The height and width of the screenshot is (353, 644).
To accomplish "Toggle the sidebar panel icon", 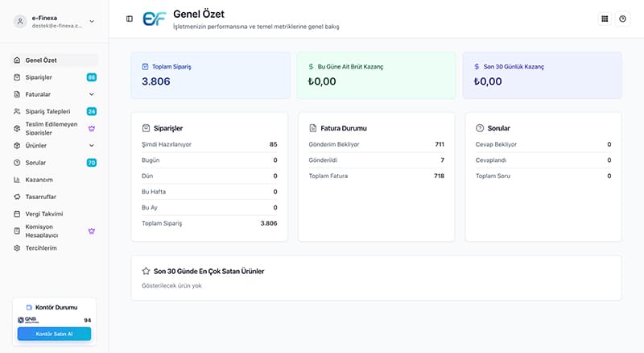I will pos(130,19).
